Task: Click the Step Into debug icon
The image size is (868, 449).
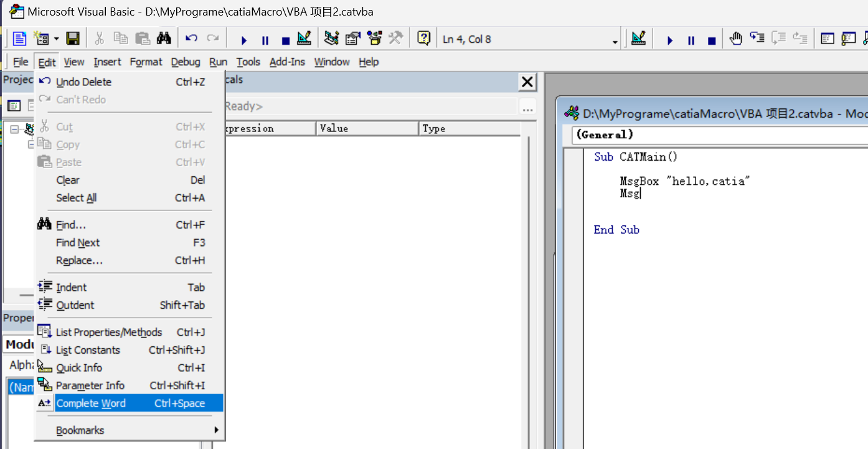Action: (x=757, y=39)
